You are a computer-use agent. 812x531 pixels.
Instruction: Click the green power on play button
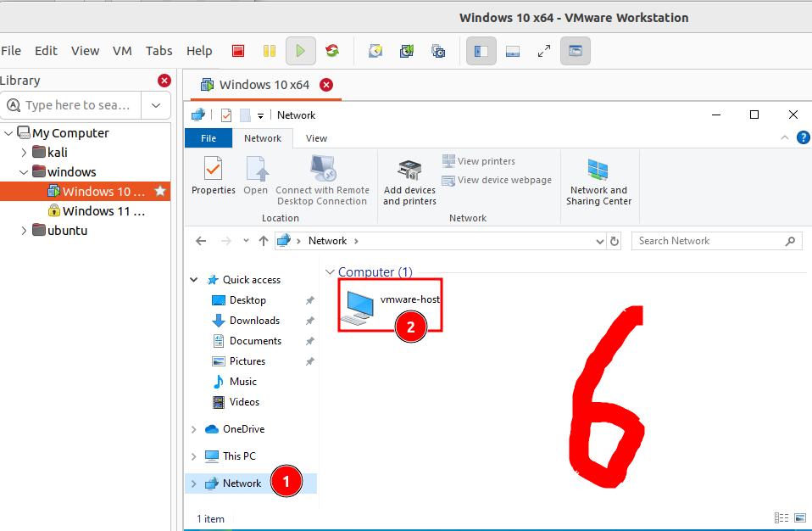pyautogui.click(x=300, y=51)
